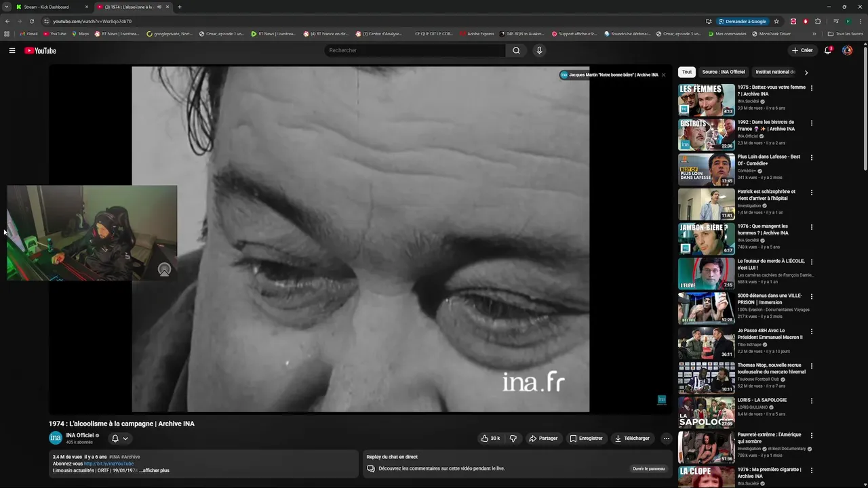The image size is (868, 488).
Task: Open thumbnail of "Pauvreté extrême : l'Amérique"
Action: click(707, 447)
